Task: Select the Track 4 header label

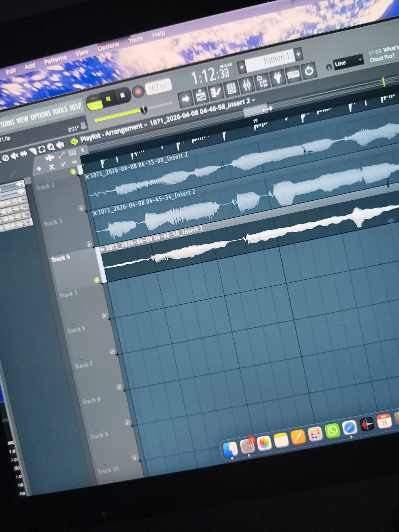Action: click(x=61, y=258)
